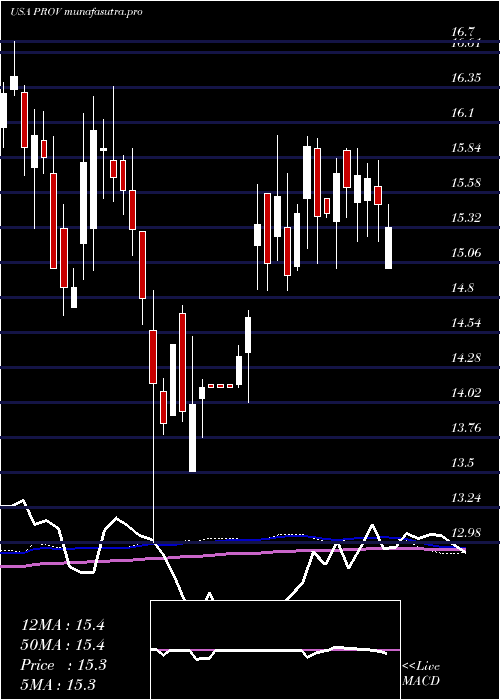
Task: Click the 12.98 price axis label
Action: 467,532
